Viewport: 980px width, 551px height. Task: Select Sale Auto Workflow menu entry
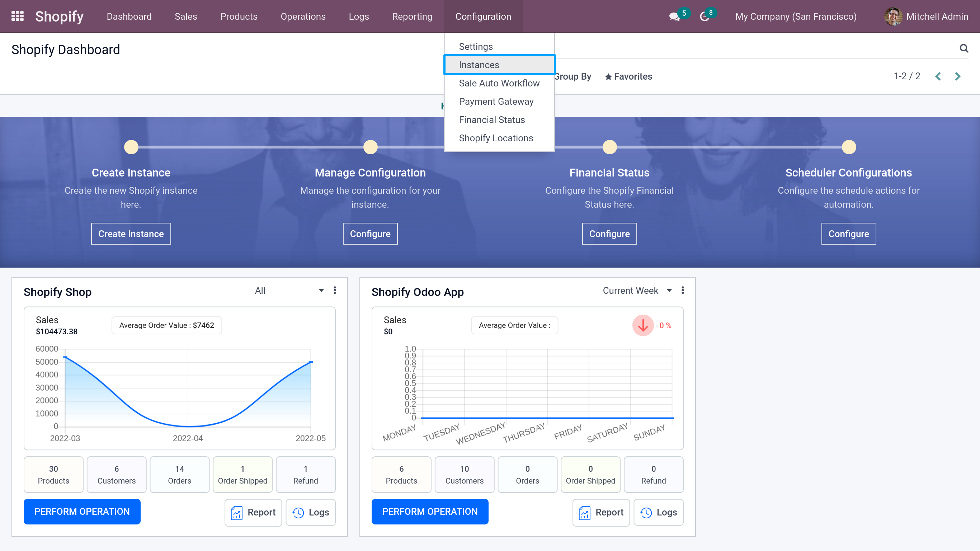coord(499,83)
